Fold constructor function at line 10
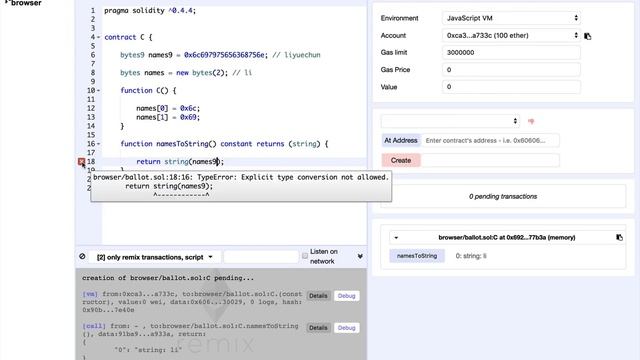This screenshot has height=360, width=640. pyautogui.click(x=98, y=91)
